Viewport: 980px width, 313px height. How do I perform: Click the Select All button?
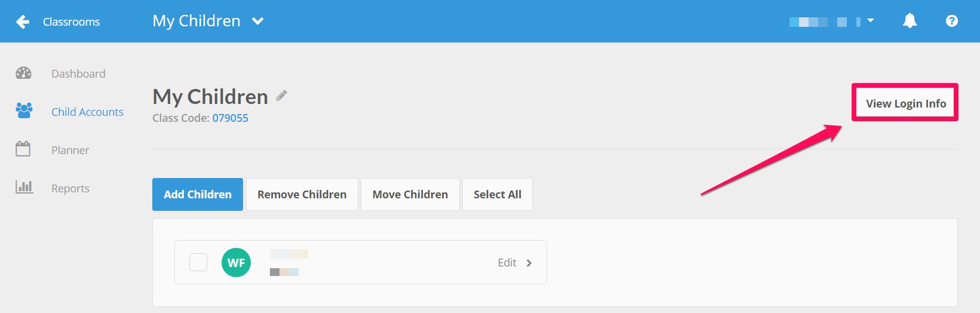pos(497,194)
